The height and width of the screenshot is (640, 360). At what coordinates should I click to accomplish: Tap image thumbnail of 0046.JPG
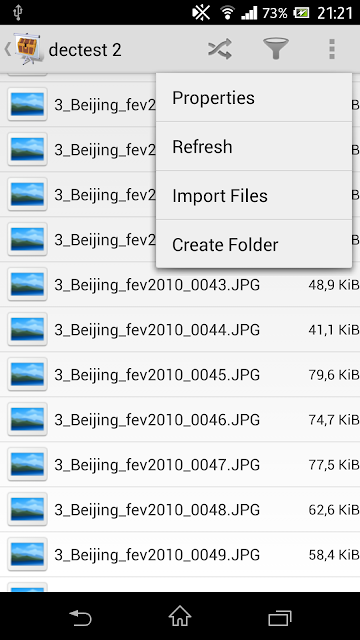[x=27, y=419]
